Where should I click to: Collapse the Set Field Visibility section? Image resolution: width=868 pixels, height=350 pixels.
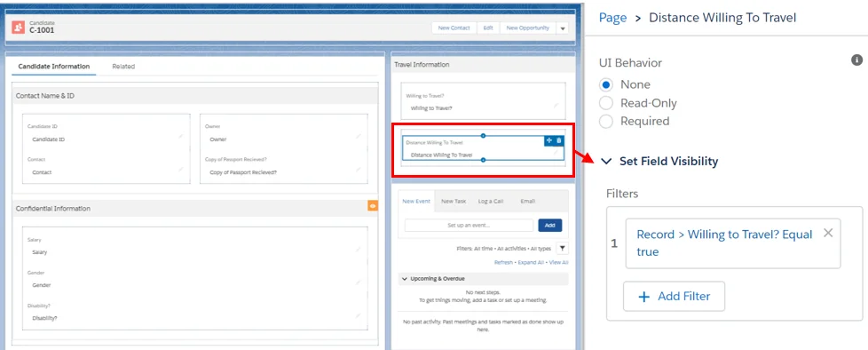point(607,161)
